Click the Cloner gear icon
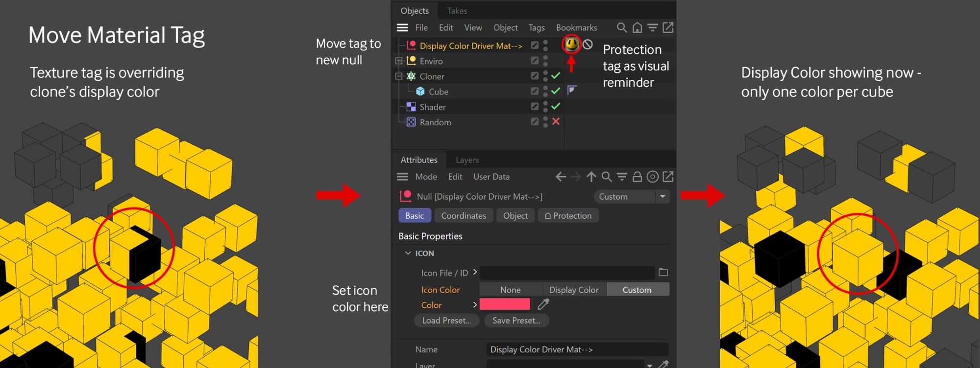 (411, 76)
